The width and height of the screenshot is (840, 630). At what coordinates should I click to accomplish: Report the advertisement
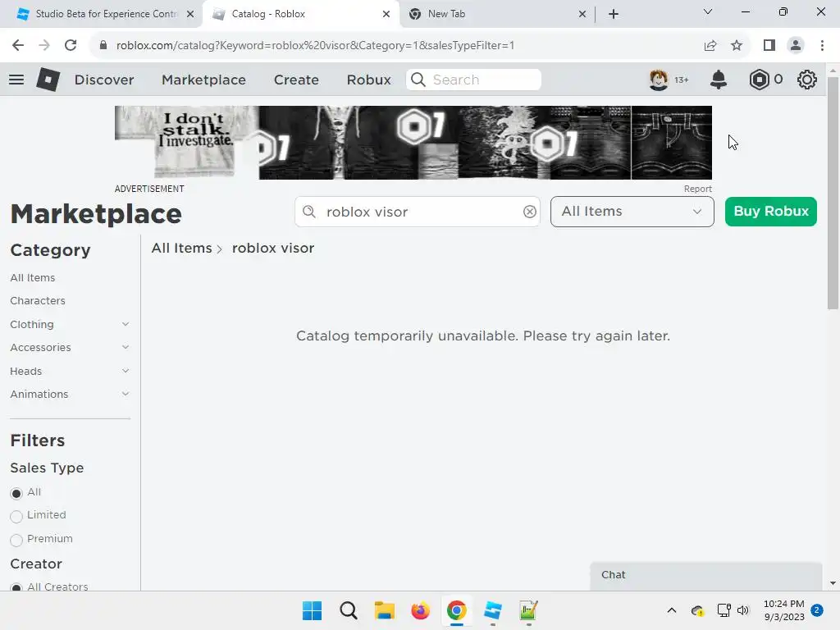[x=697, y=189]
